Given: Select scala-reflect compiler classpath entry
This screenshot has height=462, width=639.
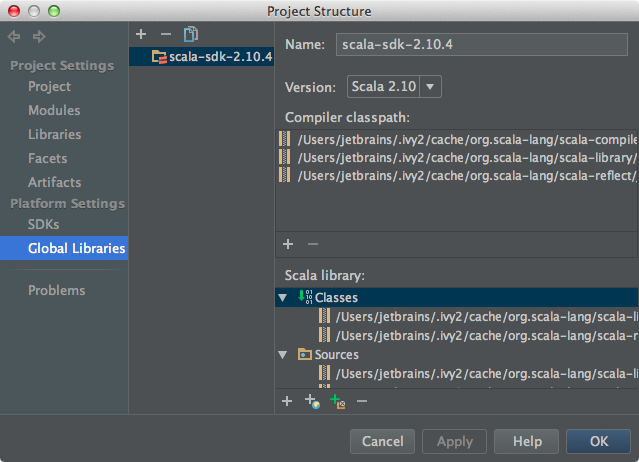Looking at the screenshot, I should point(457,176).
